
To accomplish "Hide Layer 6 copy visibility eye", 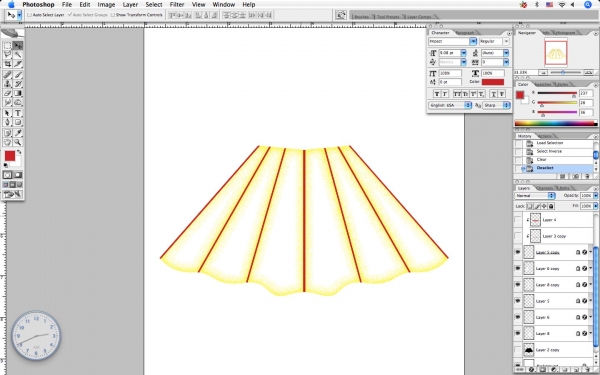I will pyautogui.click(x=518, y=269).
